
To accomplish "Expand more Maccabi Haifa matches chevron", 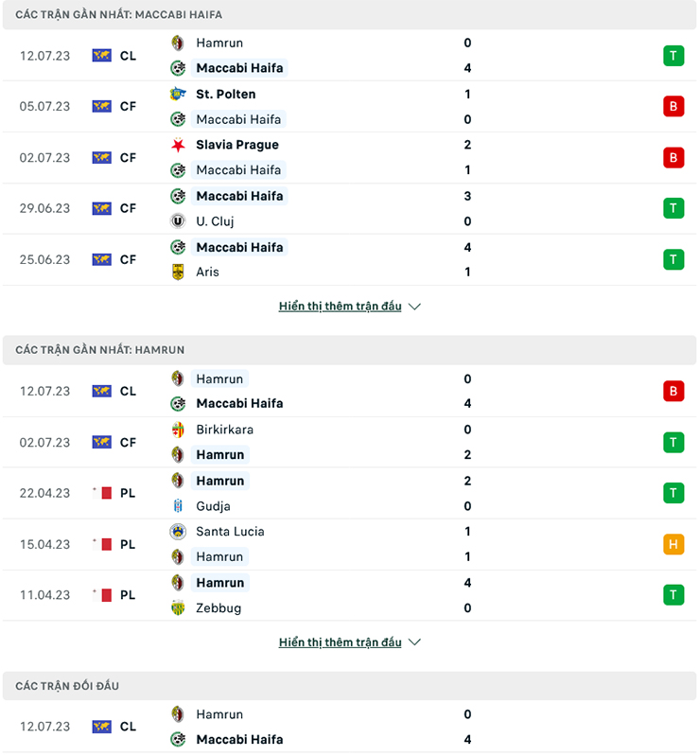I will point(414,307).
